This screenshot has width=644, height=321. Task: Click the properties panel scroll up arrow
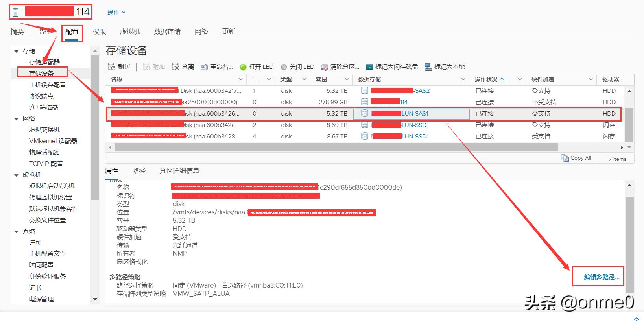[629, 185]
